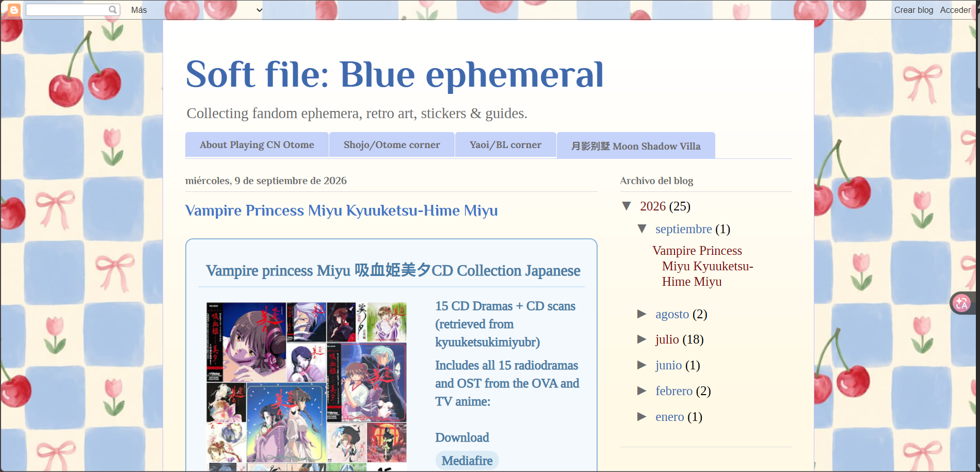Open the Shojo/Otome corner tab

tap(392, 145)
